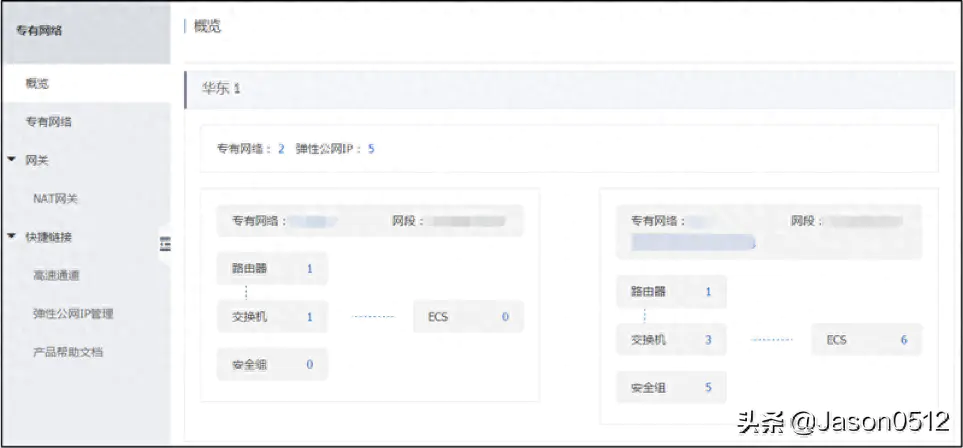Click the 弹性公网IP count number 5
Viewport: 963px width, 448px height.
(x=371, y=149)
